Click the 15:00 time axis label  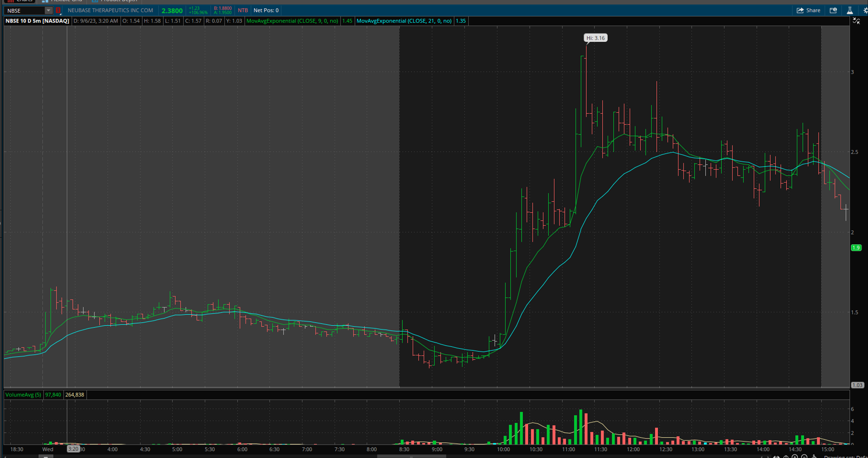pos(828,449)
